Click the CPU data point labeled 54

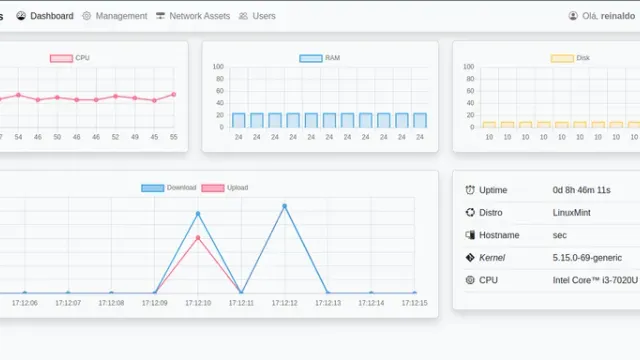click(x=18, y=95)
